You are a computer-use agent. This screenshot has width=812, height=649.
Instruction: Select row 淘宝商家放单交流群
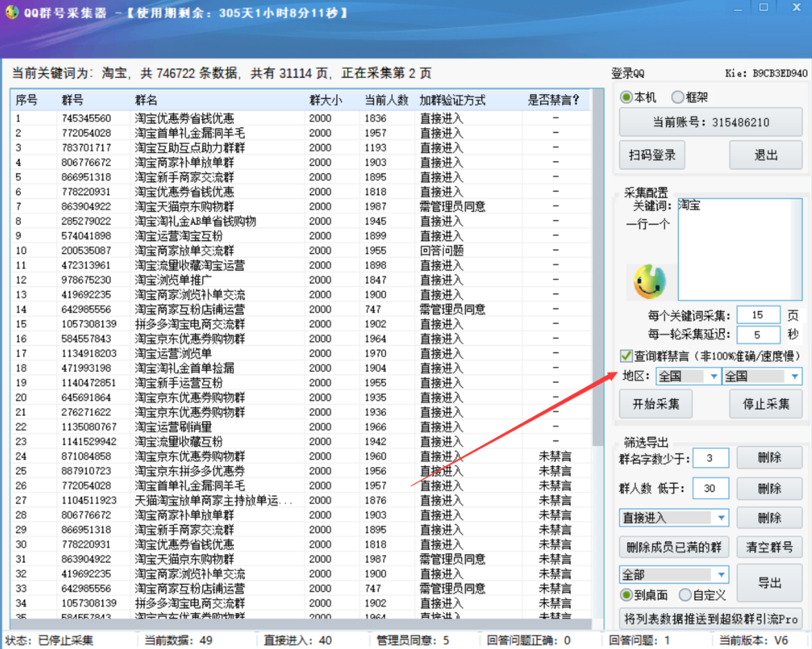(300, 250)
